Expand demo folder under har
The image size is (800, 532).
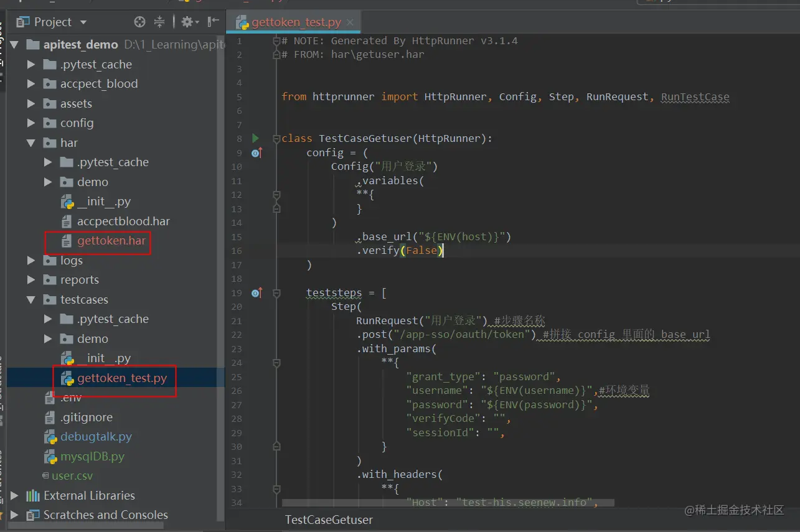coord(48,182)
